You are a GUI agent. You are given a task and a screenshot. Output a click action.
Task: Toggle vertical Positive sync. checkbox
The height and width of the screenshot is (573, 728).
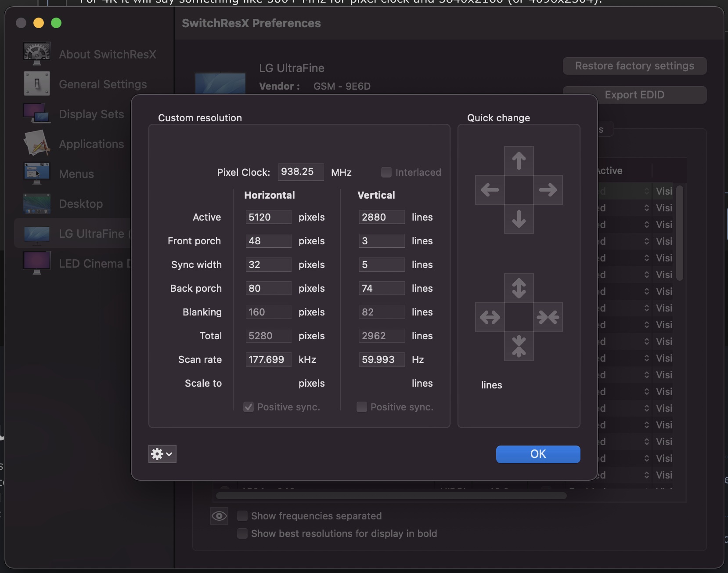pos(362,407)
